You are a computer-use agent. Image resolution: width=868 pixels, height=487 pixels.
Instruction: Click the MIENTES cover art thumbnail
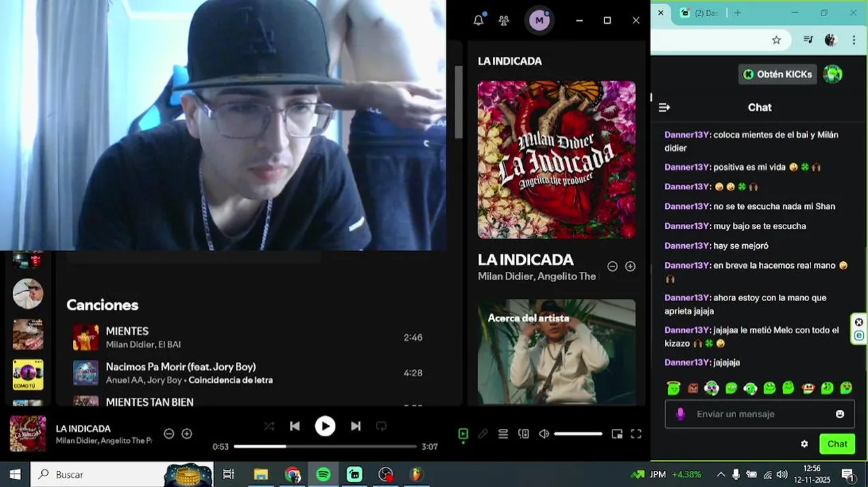coord(86,338)
